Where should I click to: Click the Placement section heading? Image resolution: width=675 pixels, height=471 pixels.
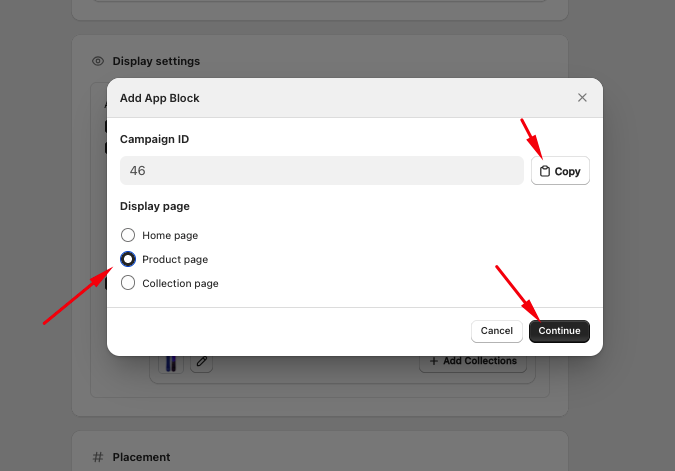point(141,457)
